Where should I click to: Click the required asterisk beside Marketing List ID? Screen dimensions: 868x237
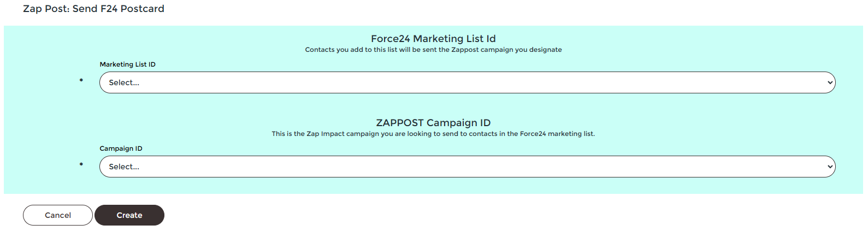click(x=81, y=81)
